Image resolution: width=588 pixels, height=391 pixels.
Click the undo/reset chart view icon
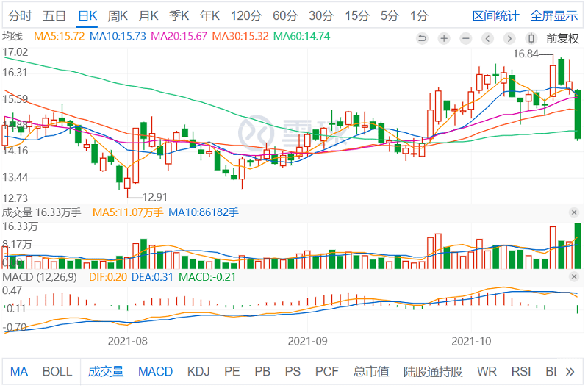422,37
